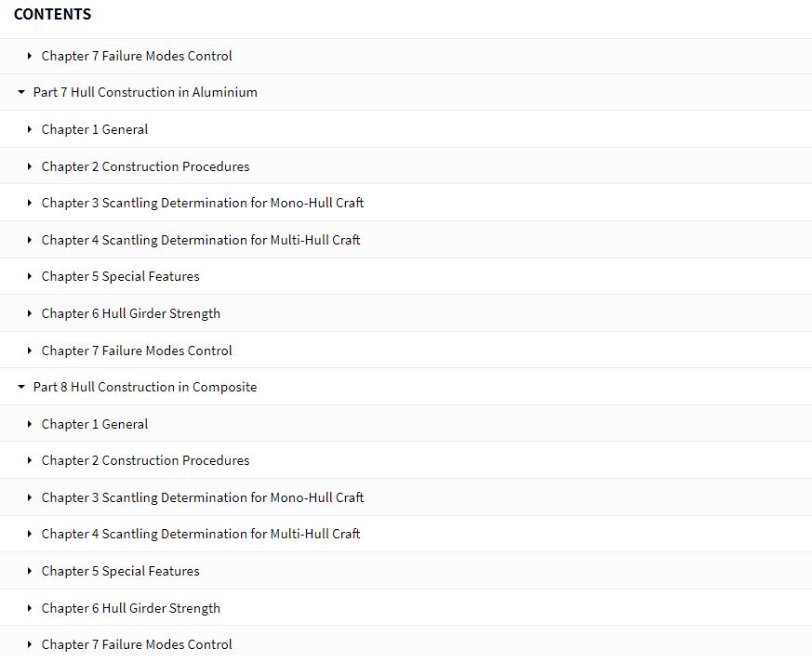This screenshot has width=812, height=662.
Task: Expand Chapter 6 Hull Girder Strength in Part 8
Action: [30, 608]
